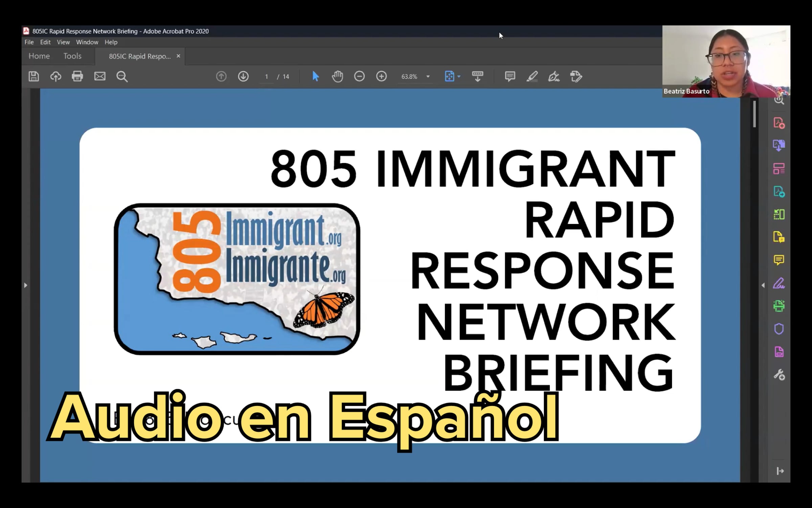The width and height of the screenshot is (812, 508).
Task: Zoom in with the plus icon
Action: [381, 76]
